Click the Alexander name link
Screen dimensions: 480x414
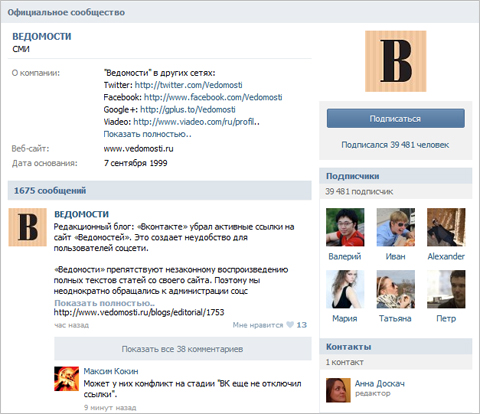coord(446,256)
